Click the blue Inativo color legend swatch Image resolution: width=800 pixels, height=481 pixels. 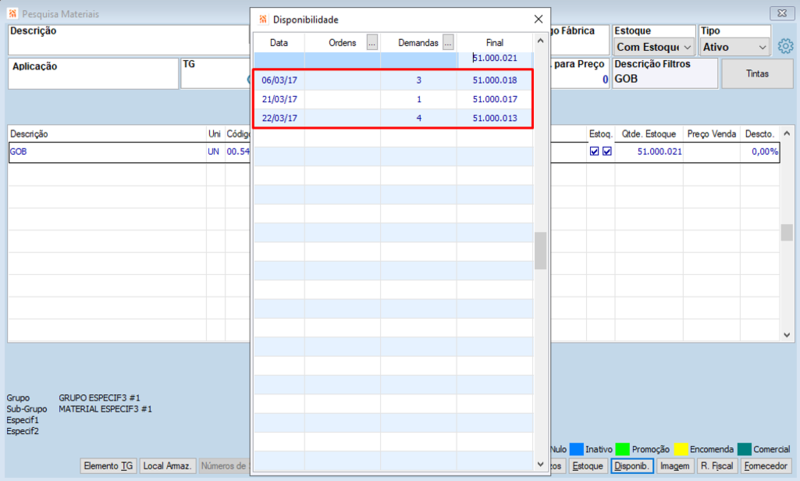point(577,449)
